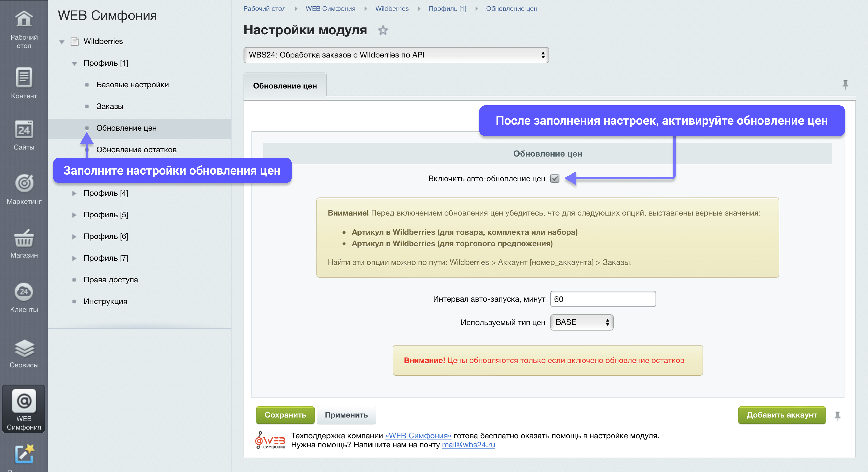Click the Wildberries breadcrumb link
This screenshot has width=868, height=472.
(x=392, y=8)
